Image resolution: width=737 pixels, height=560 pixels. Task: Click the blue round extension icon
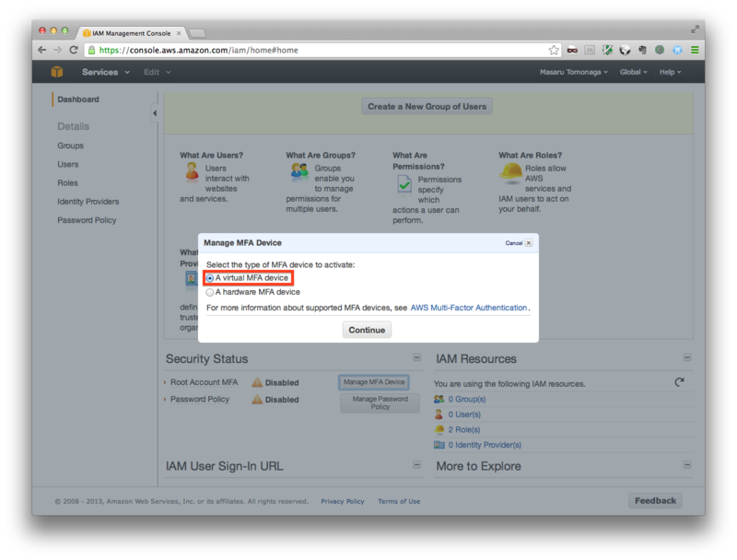point(677,50)
